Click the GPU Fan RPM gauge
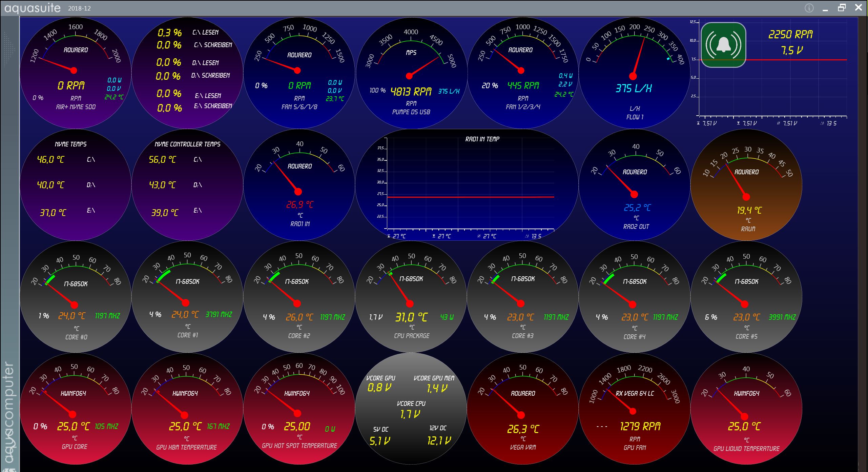Viewport: 868px width, 472px height. (x=634, y=409)
